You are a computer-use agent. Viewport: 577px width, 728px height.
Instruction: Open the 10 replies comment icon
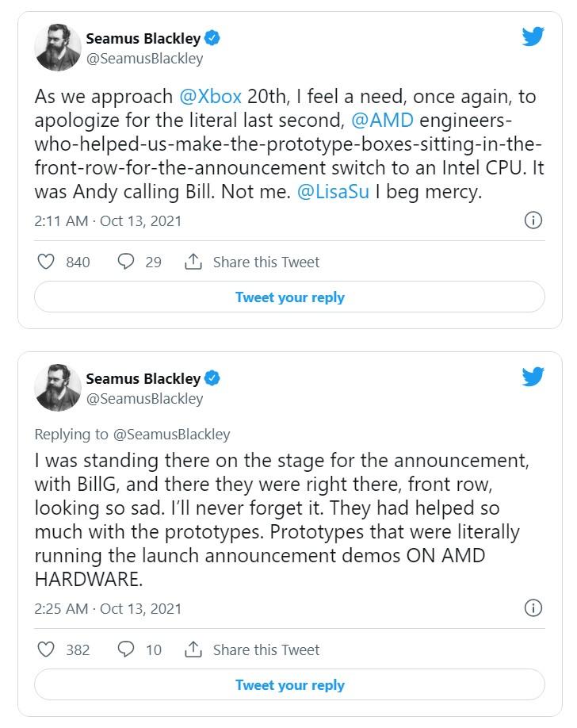pos(126,649)
